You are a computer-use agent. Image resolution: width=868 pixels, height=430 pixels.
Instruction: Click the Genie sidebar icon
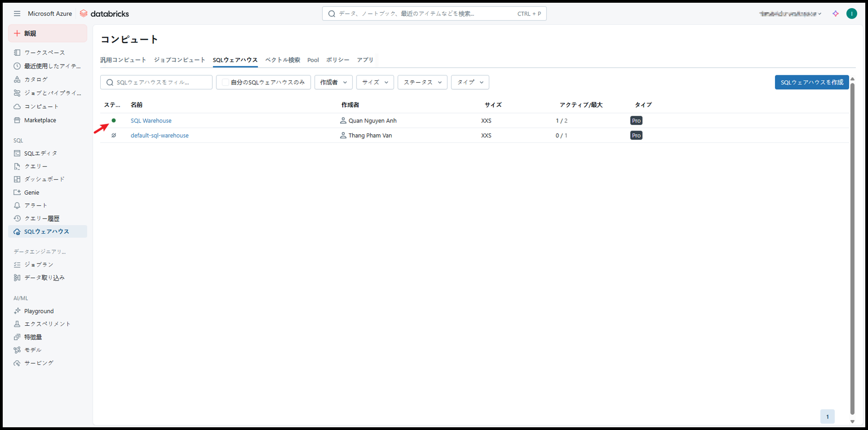17,192
